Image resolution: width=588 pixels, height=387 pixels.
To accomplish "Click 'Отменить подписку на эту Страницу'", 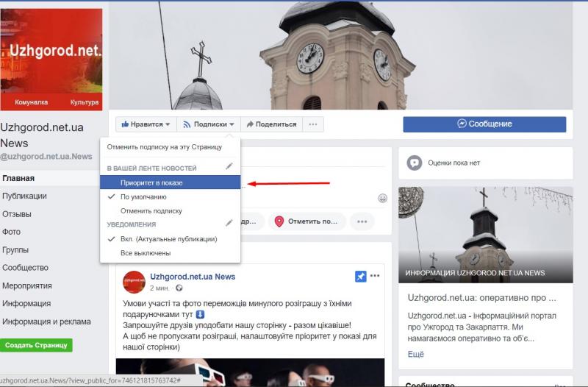I will tap(170, 146).
